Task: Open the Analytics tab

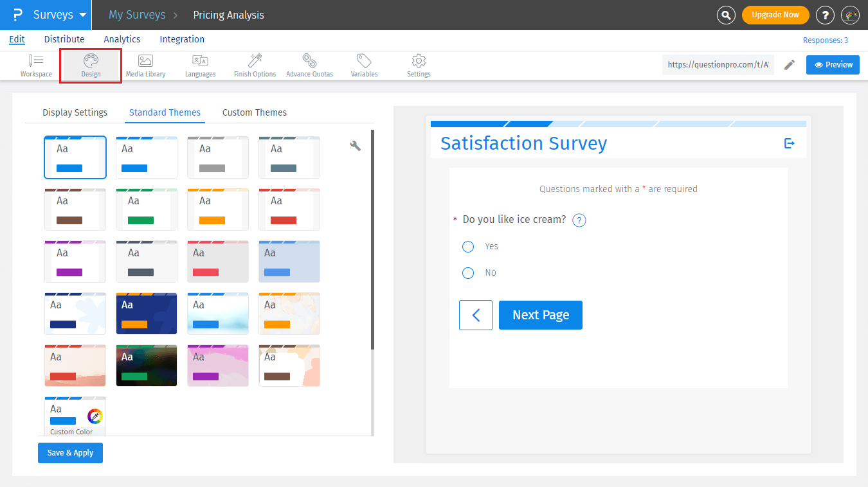Action: 122,39
